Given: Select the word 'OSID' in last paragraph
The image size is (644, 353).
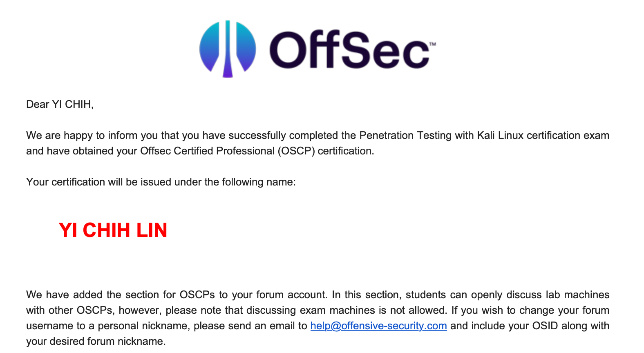Looking at the screenshot, I should [545, 326].
